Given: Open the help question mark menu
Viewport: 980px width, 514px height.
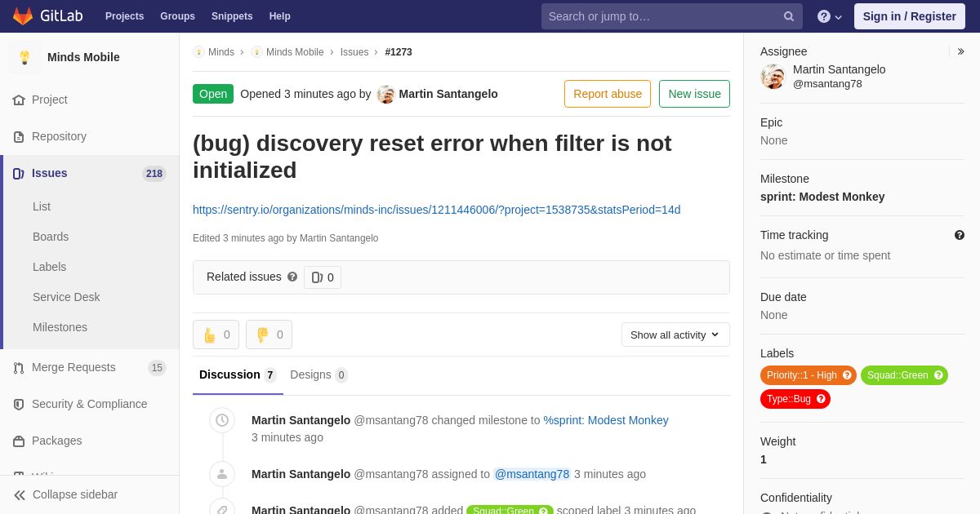Looking at the screenshot, I should (x=830, y=16).
